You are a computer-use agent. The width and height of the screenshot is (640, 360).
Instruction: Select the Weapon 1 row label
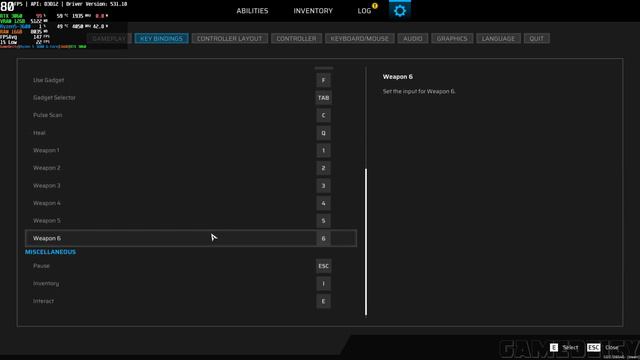[46, 151]
